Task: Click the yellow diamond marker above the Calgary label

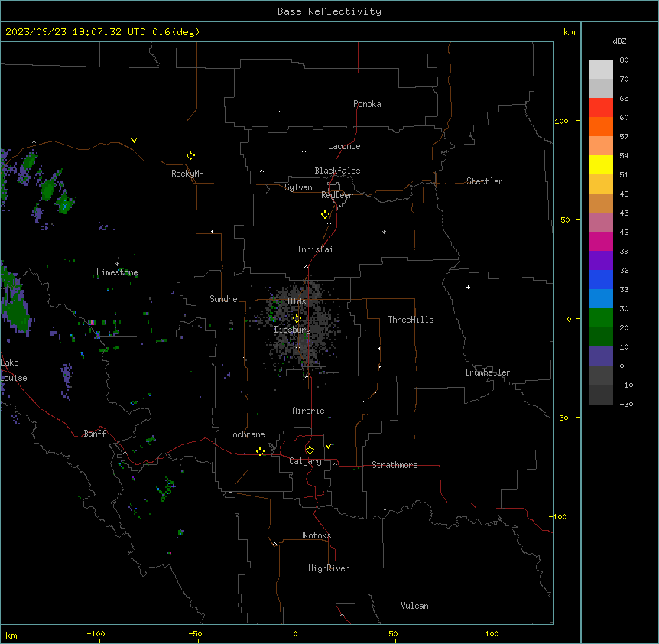Action: point(310,450)
